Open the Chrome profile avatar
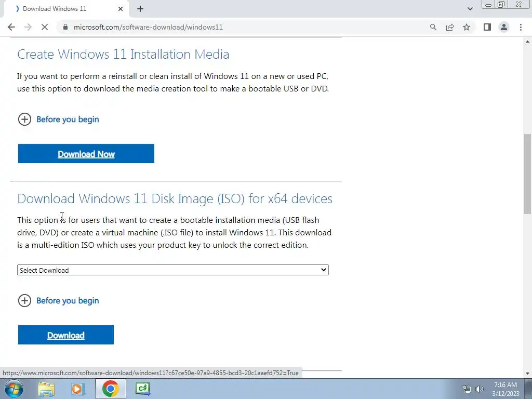532x399 pixels. point(504,27)
